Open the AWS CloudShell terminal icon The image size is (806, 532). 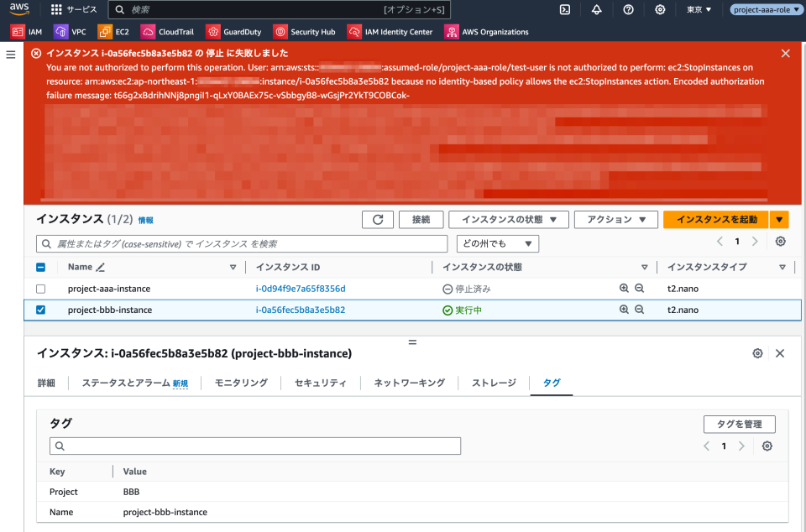coord(564,10)
